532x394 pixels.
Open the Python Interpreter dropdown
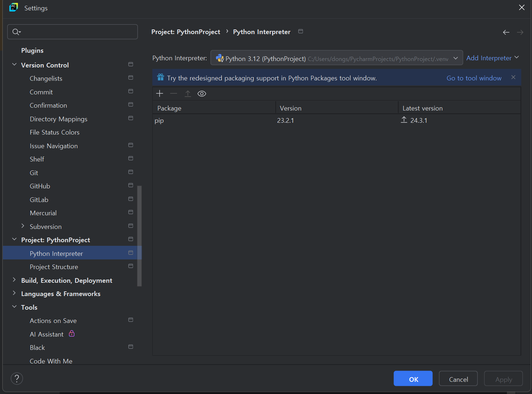pos(337,58)
